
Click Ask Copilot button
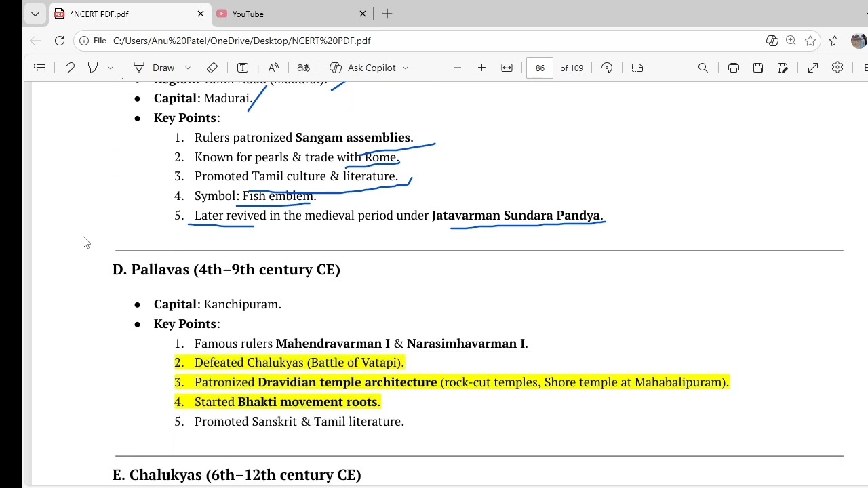pyautogui.click(x=363, y=68)
